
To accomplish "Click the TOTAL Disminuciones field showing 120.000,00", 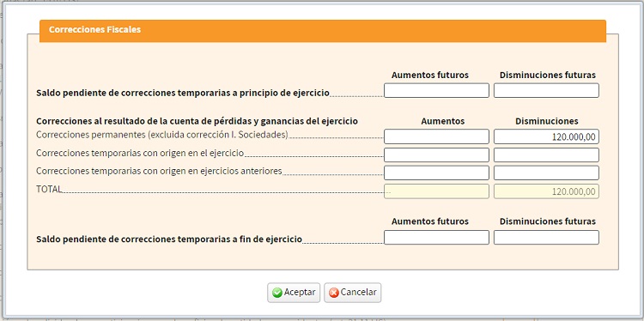I will point(546,191).
